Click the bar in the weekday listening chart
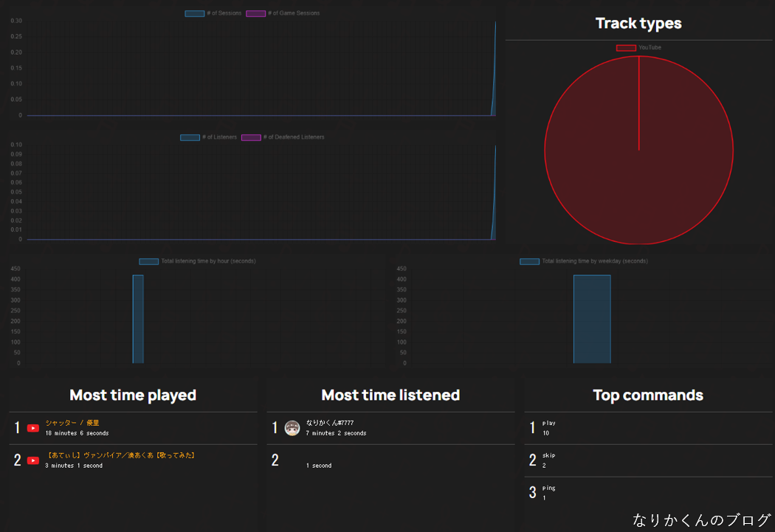This screenshot has height=532, width=775. click(x=592, y=319)
